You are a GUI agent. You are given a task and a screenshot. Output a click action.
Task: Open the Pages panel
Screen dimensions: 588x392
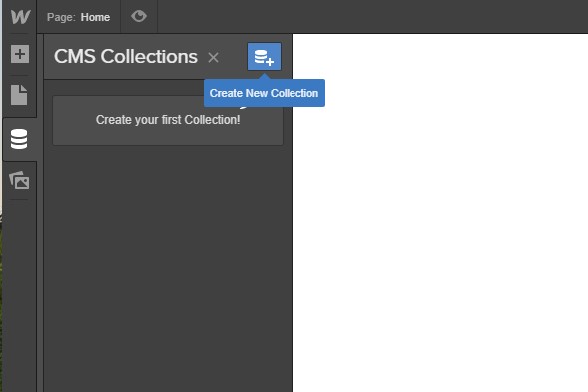[19, 95]
